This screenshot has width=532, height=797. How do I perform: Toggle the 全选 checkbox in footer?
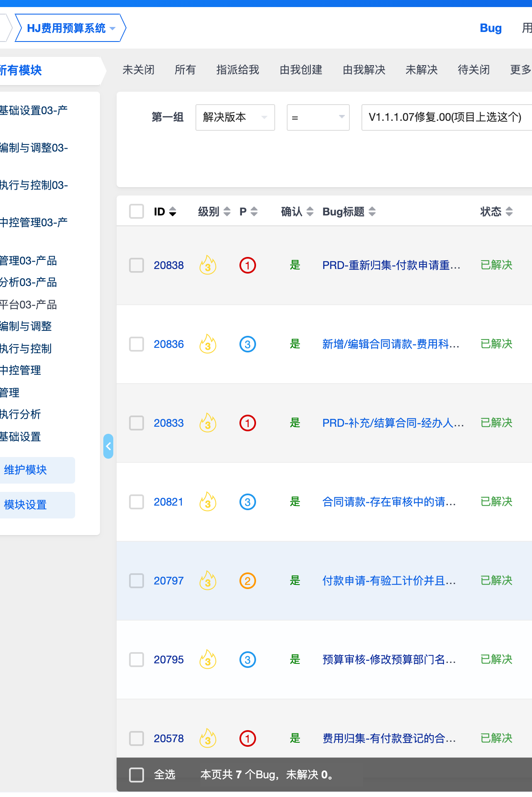coord(137,775)
